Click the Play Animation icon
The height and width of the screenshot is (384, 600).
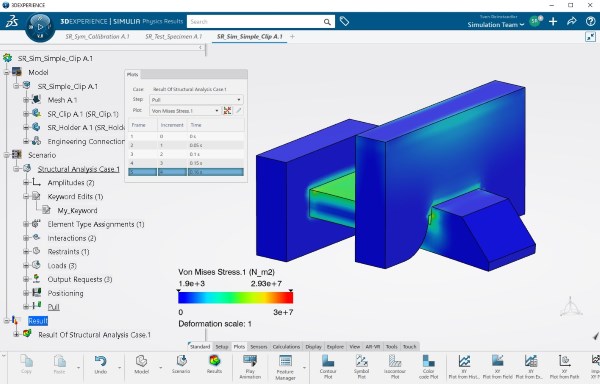click(250, 361)
